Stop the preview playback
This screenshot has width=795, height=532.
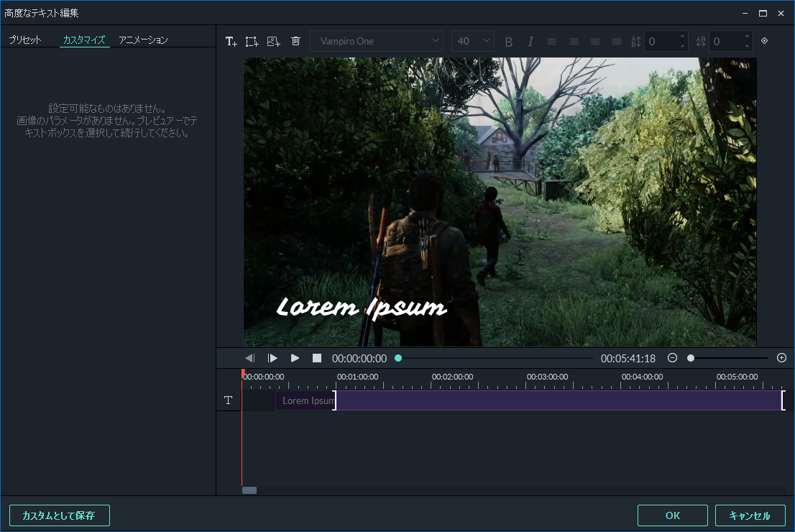(317, 358)
